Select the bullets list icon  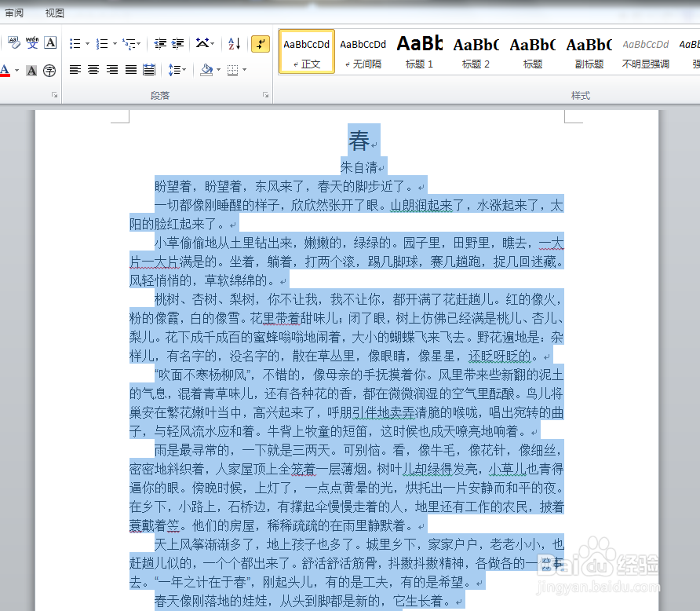[76, 43]
